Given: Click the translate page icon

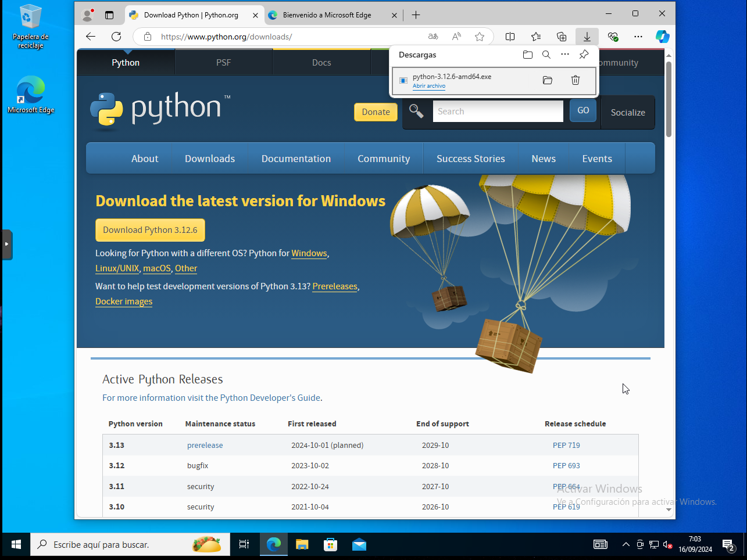Looking at the screenshot, I should [433, 37].
